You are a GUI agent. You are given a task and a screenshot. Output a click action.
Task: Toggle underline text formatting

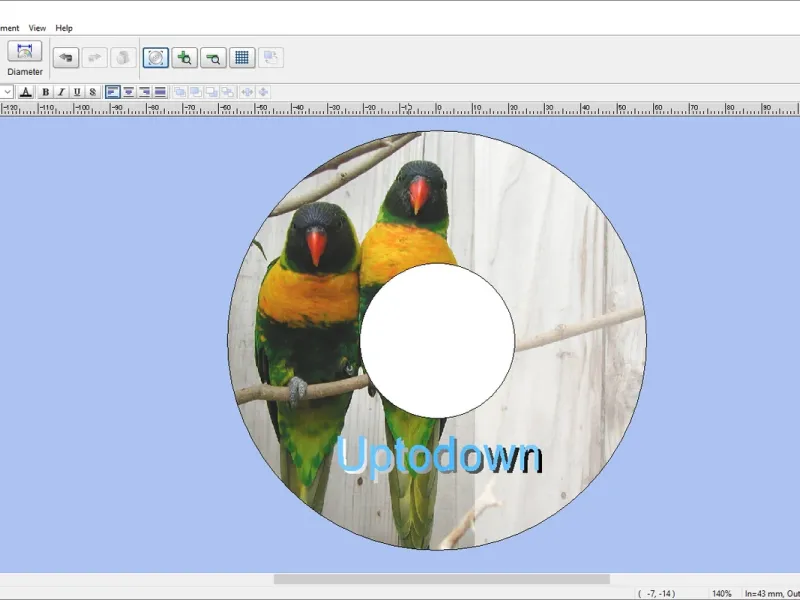[77, 92]
